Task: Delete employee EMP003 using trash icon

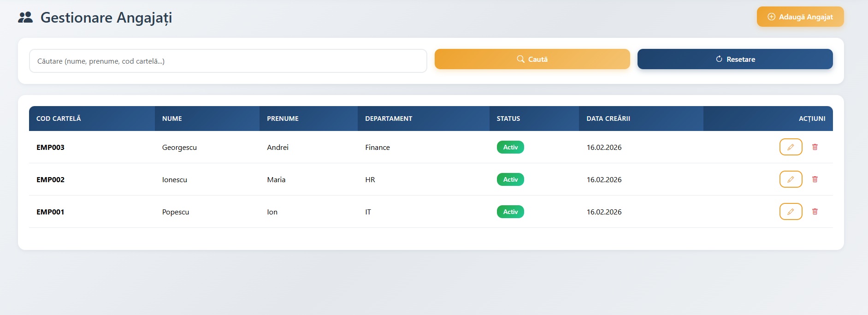Action: [815, 147]
